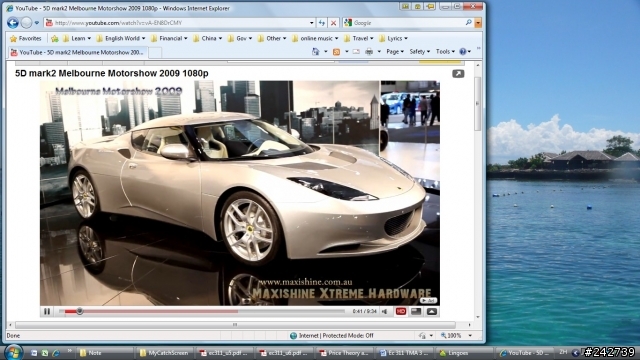Click the browser Forward arrow button
The width and height of the screenshot is (640, 360).
point(27,23)
